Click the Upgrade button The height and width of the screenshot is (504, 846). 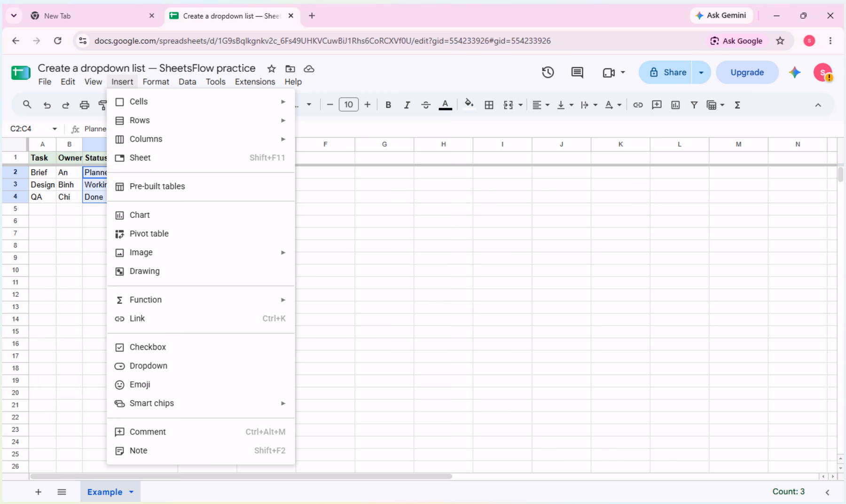click(747, 72)
